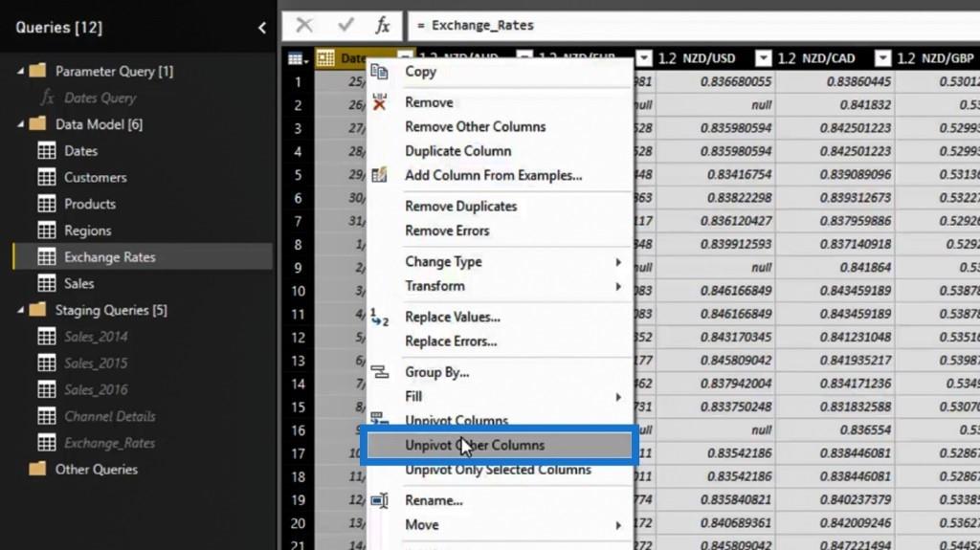Select the NZD/USD column header
Image resolution: width=980 pixels, height=550 pixels.
pyautogui.click(x=708, y=58)
